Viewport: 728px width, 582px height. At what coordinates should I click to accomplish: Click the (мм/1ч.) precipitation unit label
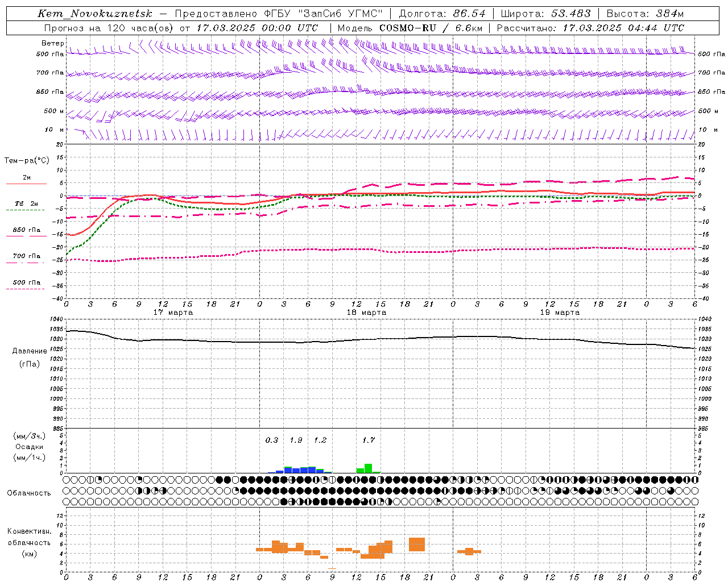coord(30,457)
